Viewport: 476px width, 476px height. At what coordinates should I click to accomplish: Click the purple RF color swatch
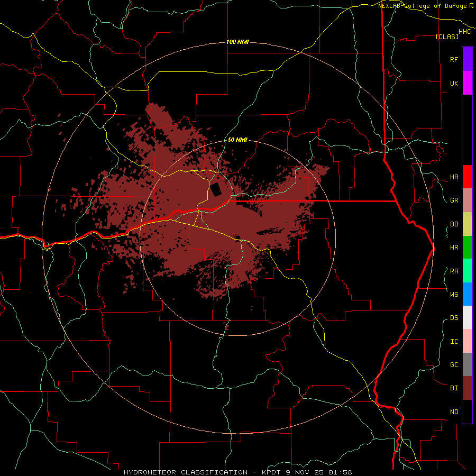[467, 59]
